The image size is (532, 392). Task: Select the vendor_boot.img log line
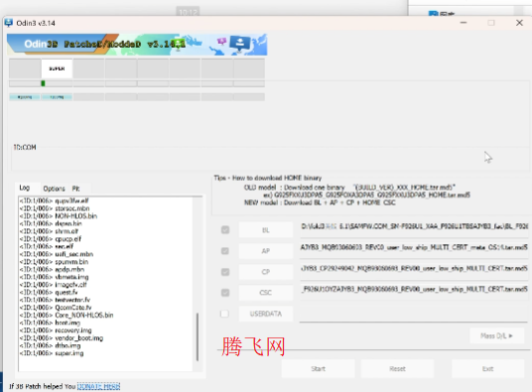tap(62, 338)
